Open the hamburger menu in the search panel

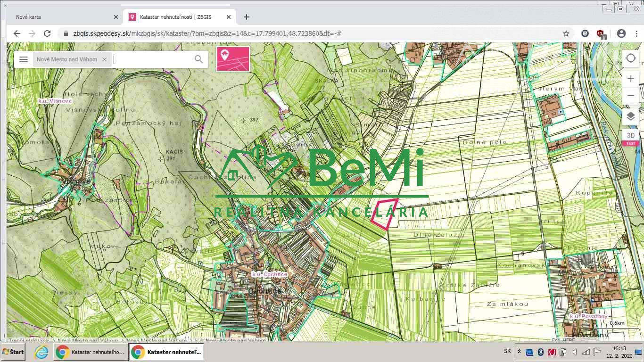[x=24, y=59]
